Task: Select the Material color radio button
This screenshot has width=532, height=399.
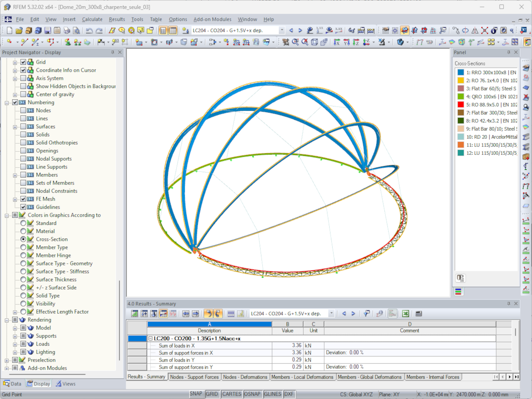Action: point(23,231)
